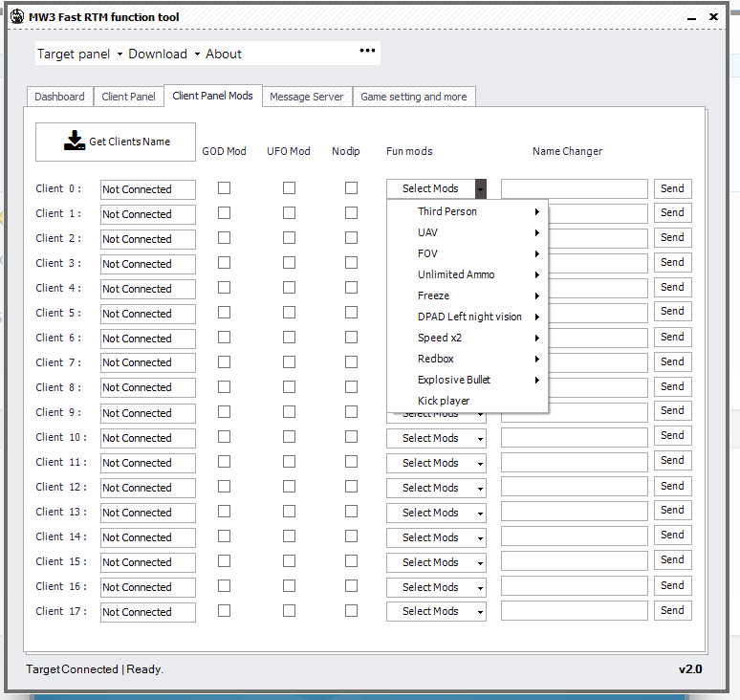Enable GOD Mod for Client 14
The height and width of the screenshot is (700, 740).
coord(224,536)
